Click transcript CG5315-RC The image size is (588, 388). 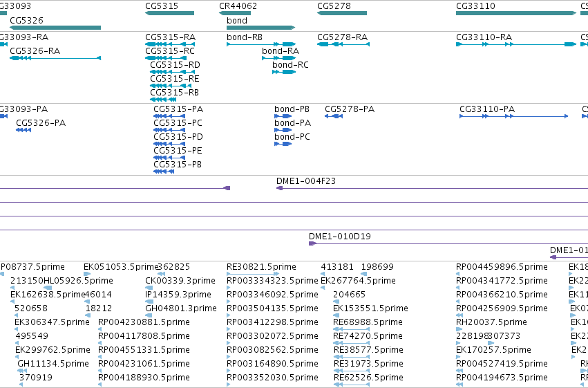(166, 58)
